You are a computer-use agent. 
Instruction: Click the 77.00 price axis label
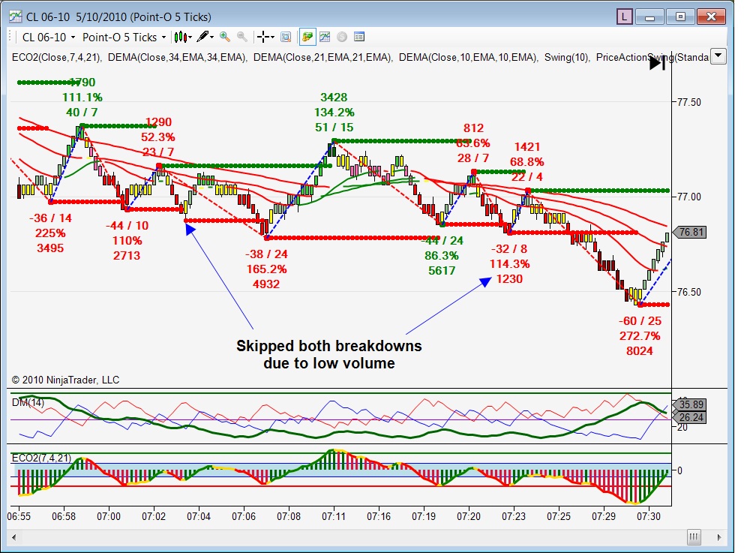click(689, 197)
